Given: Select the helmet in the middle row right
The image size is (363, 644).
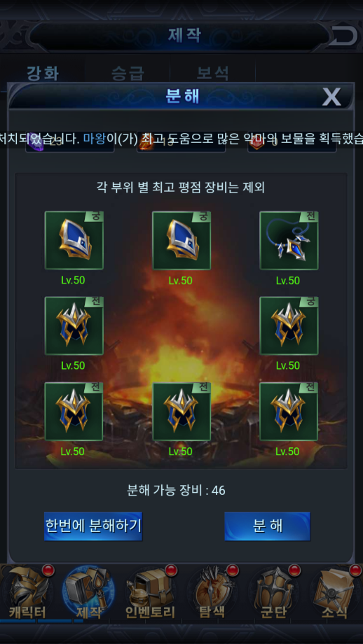Looking at the screenshot, I should [x=289, y=325].
